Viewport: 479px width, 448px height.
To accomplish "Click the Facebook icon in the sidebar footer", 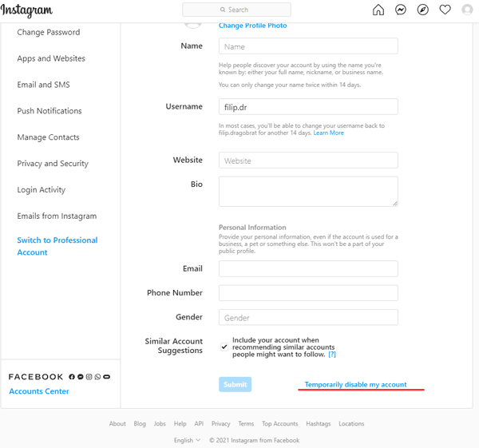I will tap(72, 377).
